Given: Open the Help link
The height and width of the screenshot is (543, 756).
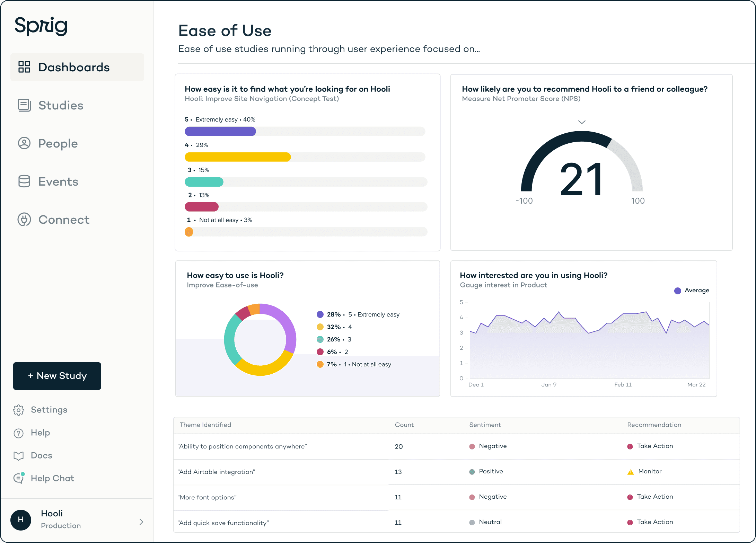Looking at the screenshot, I should click(x=40, y=433).
